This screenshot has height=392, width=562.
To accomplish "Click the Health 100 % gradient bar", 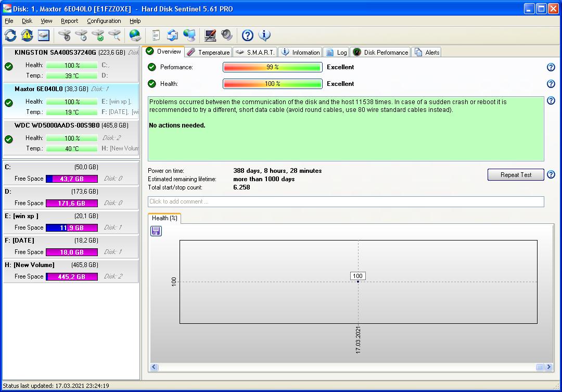I will (x=272, y=84).
